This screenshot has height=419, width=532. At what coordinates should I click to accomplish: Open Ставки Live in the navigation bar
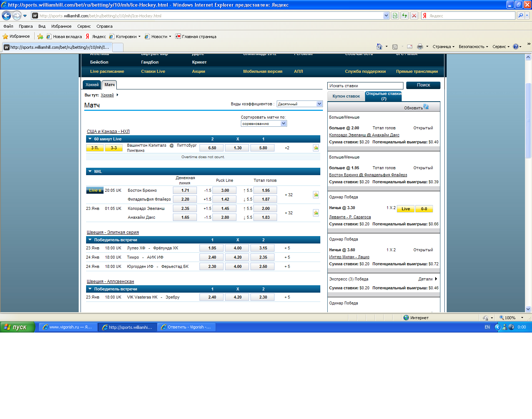[153, 71]
